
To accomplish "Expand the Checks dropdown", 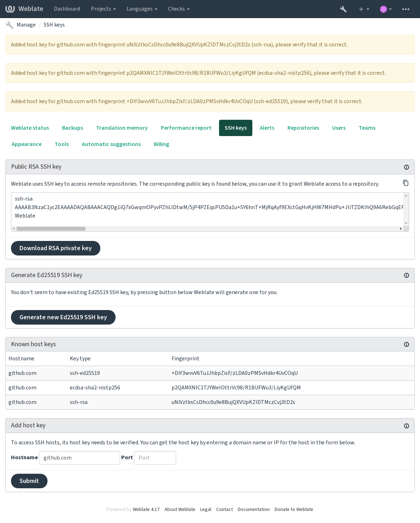I will click(179, 9).
